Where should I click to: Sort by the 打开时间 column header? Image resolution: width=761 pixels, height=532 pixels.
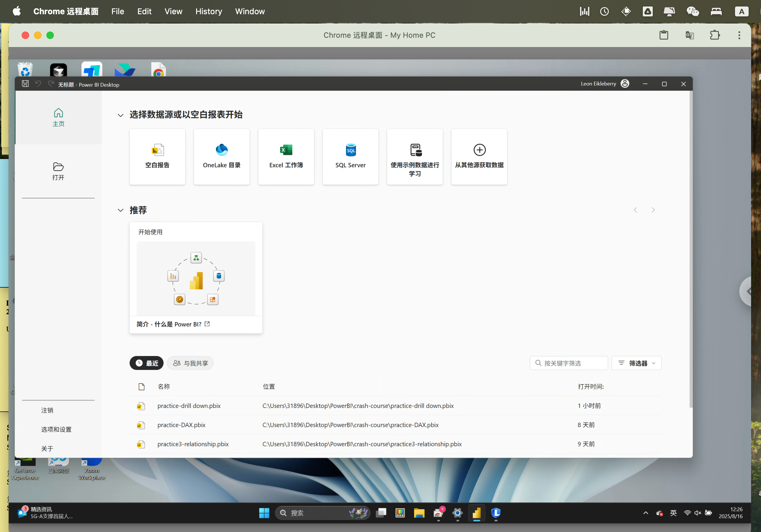click(591, 387)
